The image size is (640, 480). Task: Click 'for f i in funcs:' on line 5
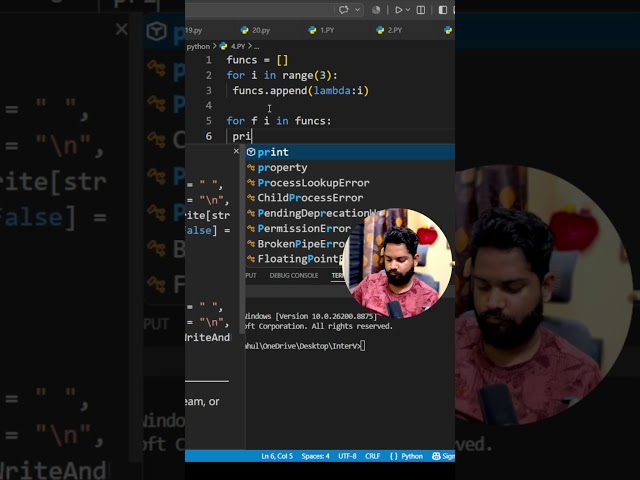tap(279, 121)
